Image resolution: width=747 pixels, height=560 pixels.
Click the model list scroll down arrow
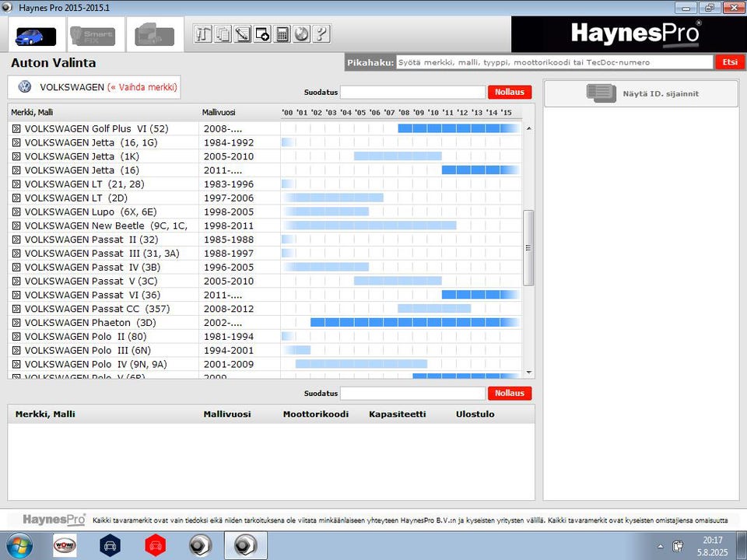click(x=529, y=373)
